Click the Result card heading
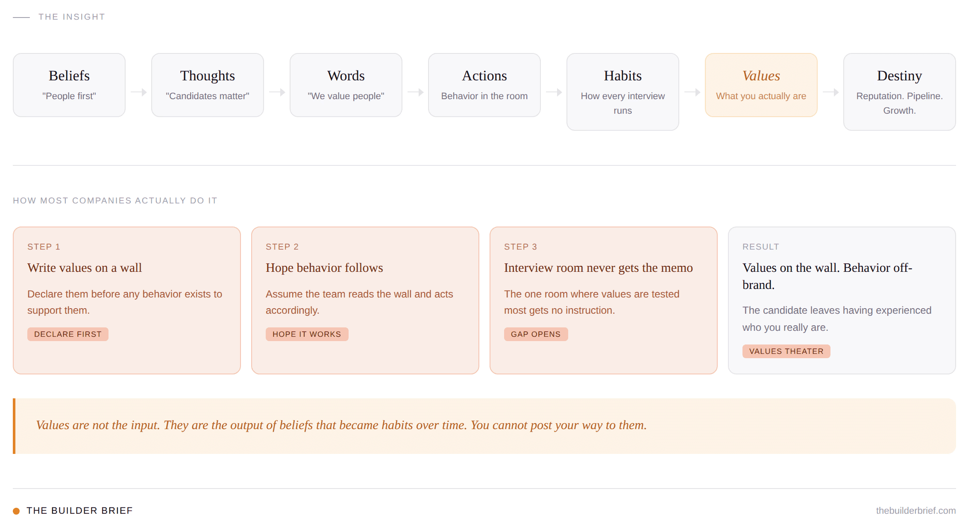 tap(827, 276)
